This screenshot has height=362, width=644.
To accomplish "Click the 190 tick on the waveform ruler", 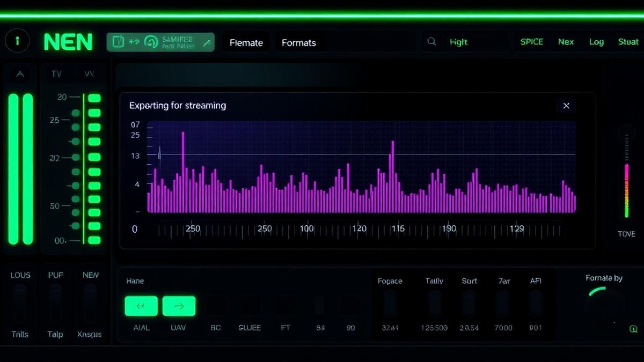I will point(449,229).
